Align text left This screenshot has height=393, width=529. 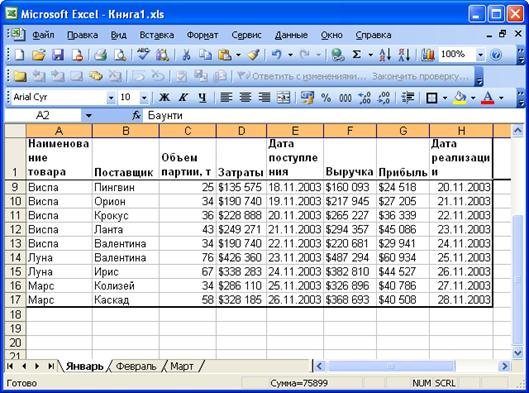pyautogui.click(x=226, y=98)
